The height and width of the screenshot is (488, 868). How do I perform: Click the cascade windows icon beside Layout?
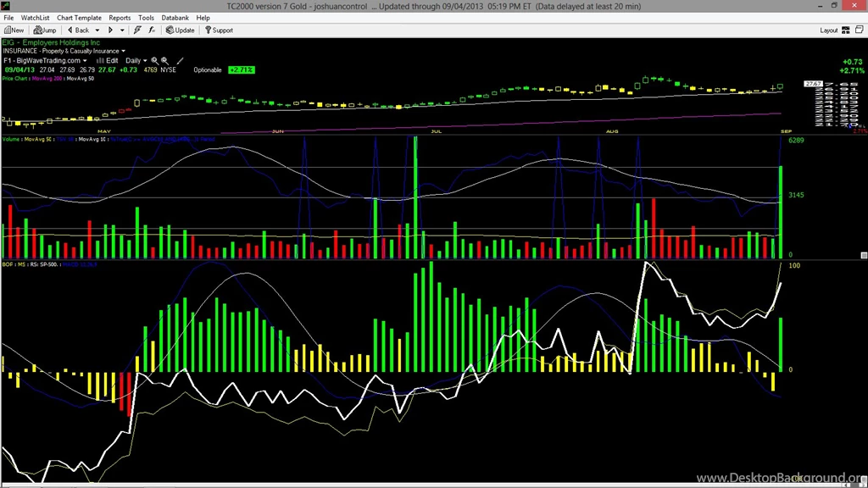pyautogui.click(x=858, y=30)
